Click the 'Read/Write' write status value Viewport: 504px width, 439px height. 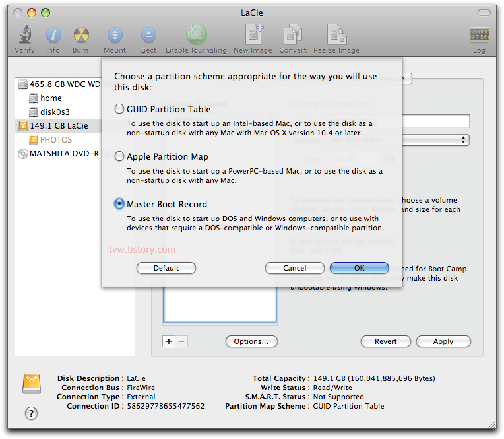[x=332, y=388]
